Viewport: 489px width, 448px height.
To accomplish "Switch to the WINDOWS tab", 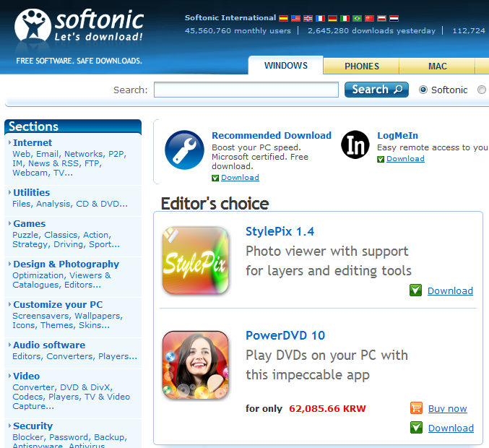I will 285,66.
